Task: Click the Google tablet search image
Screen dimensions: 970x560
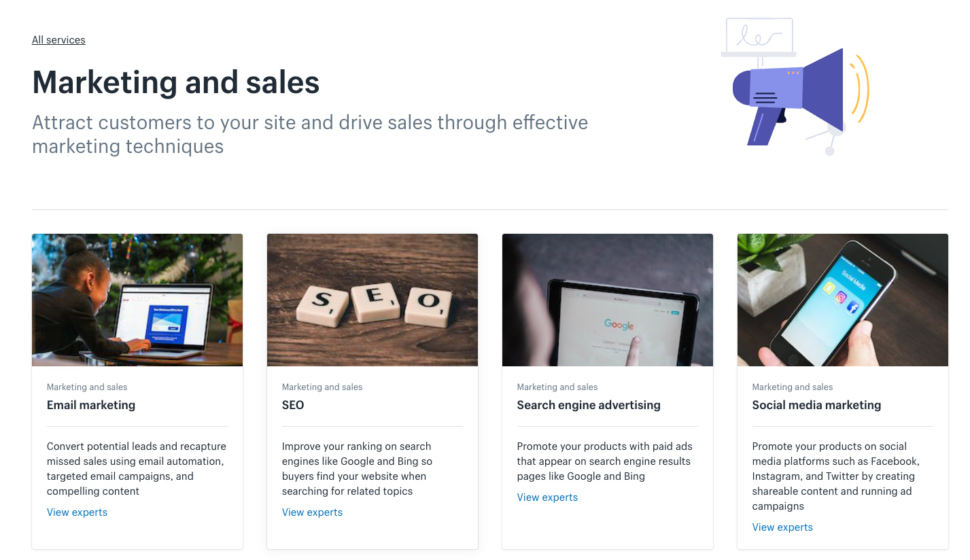Action: tap(608, 300)
